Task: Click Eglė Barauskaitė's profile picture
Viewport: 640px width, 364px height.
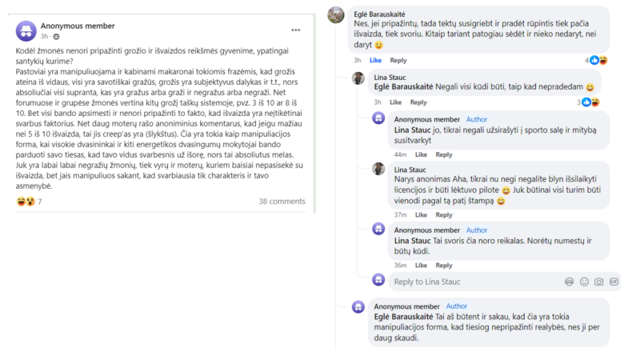Action: pyautogui.click(x=336, y=15)
